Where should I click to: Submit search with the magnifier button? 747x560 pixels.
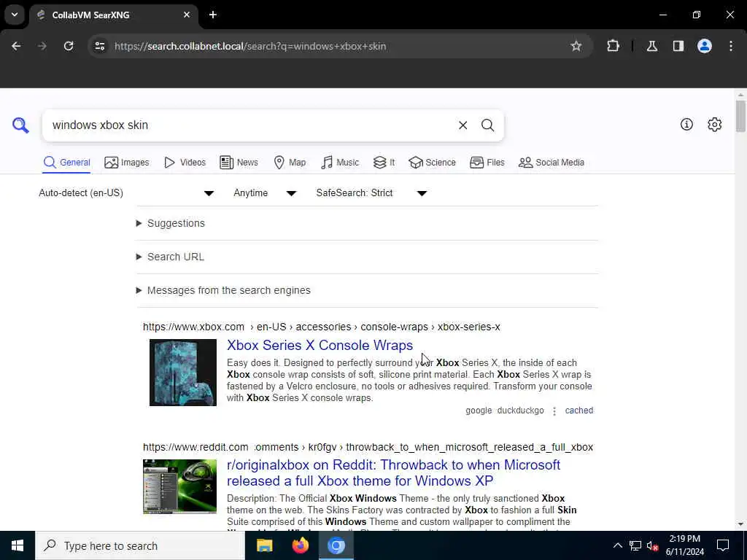pyautogui.click(x=487, y=125)
